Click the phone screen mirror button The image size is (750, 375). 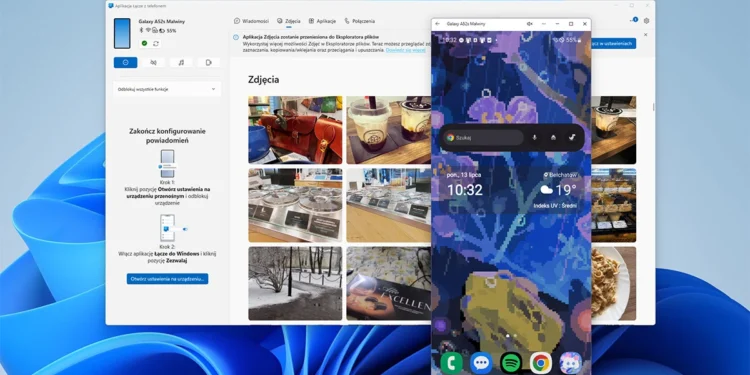[x=209, y=63]
